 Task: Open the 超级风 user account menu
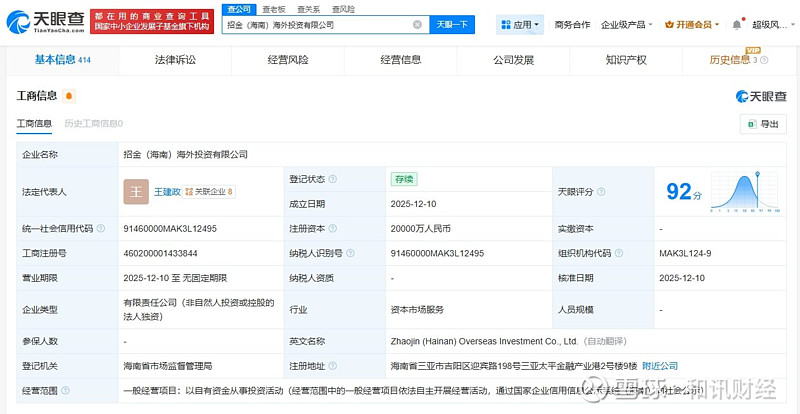tap(769, 24)
